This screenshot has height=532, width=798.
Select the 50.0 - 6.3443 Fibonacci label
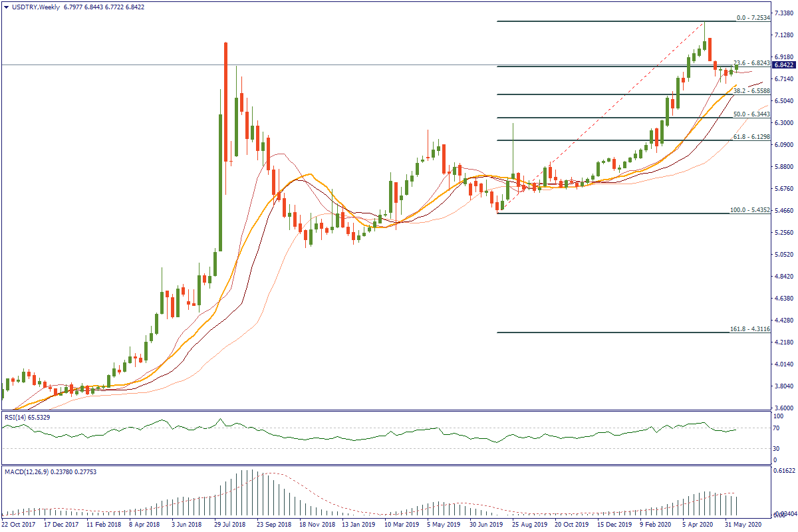point(751,114)
